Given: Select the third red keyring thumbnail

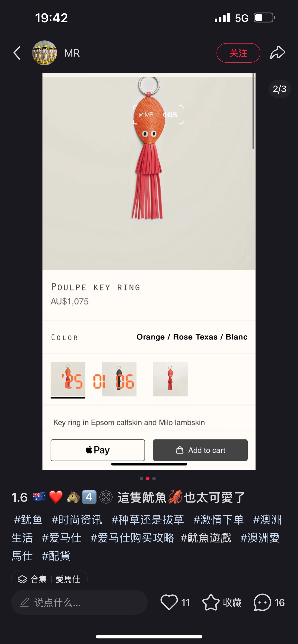Looking at the screenshot, I should (170, 379).
